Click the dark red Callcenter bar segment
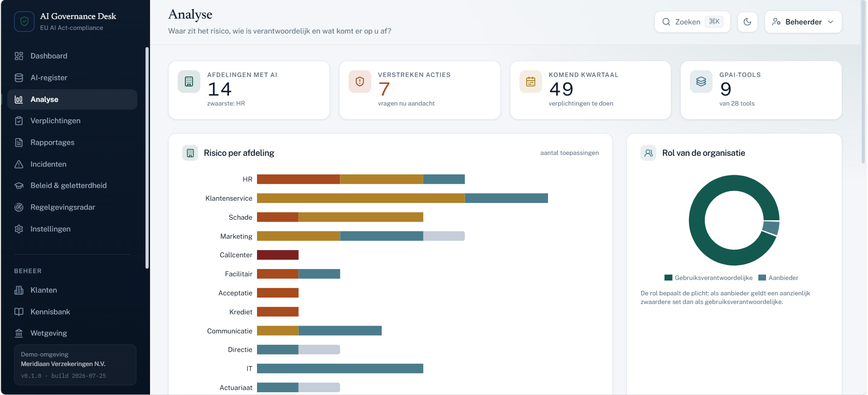Image resolution: width=868 pixels, height=395 pixels. [278, 255]
